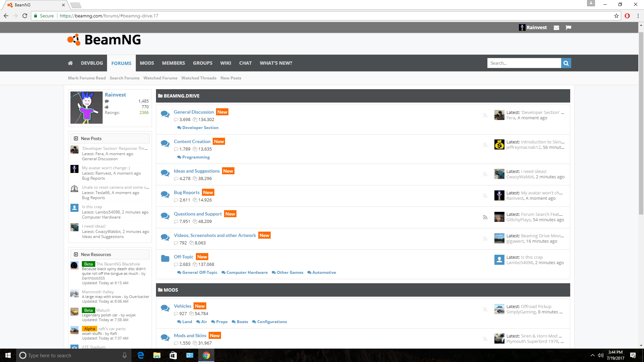644x362 pixels.
Task: Open the Microsoft Store taskbar icon
Action: pos(173,355)
